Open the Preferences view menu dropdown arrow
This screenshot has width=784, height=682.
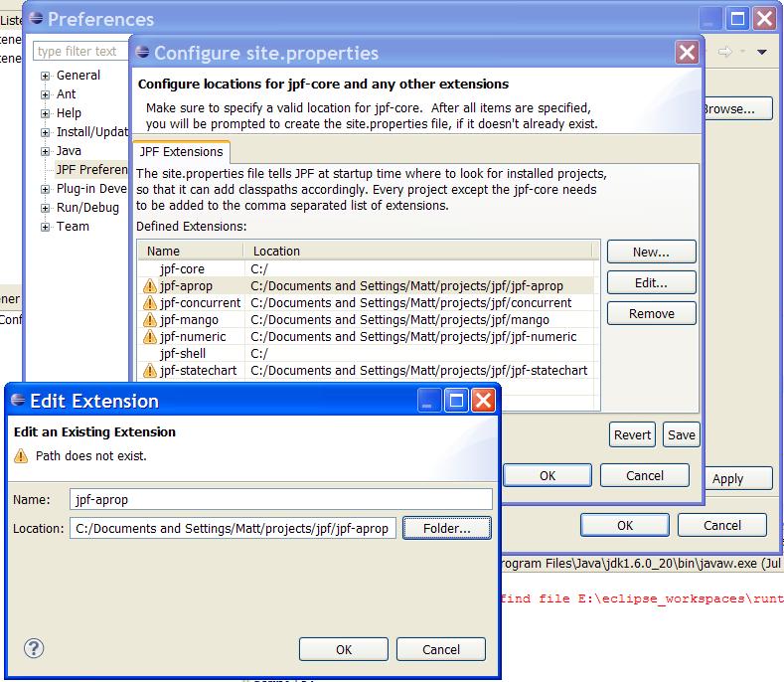click(762, 52)
